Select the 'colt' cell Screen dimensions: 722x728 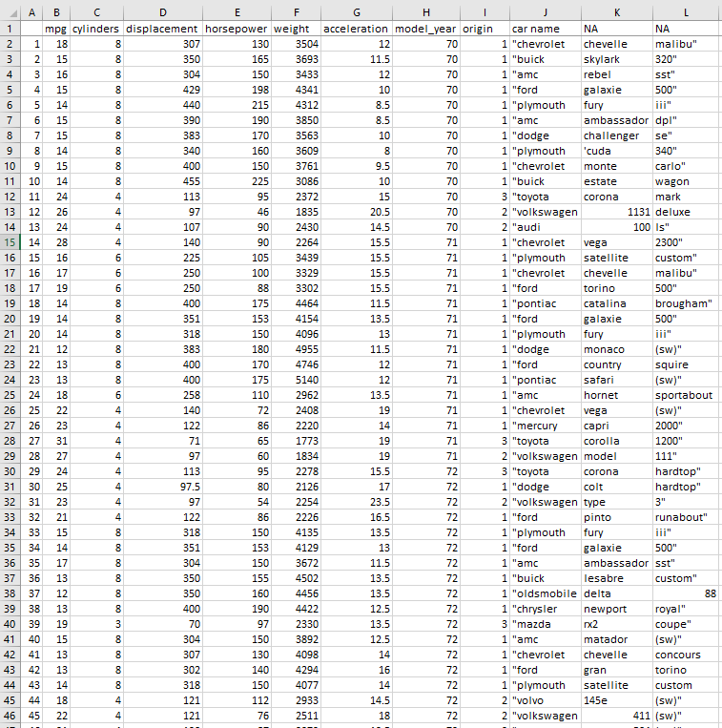click(x=617, y=487)
